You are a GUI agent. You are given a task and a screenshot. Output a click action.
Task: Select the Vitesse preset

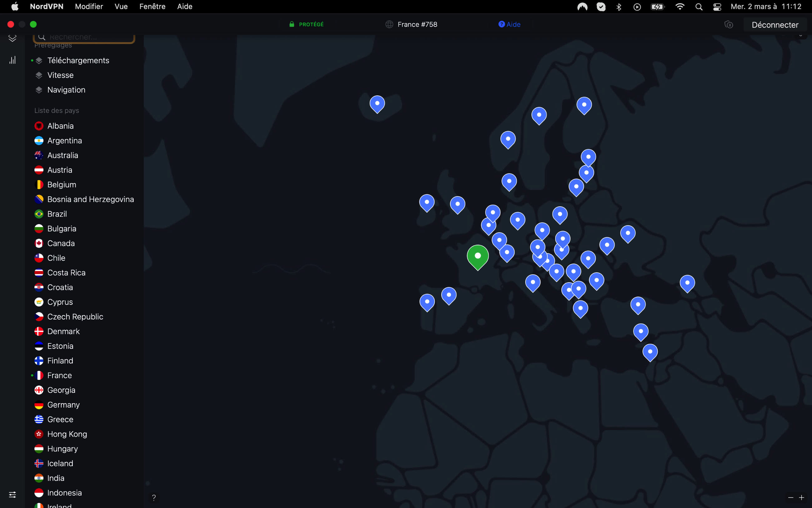pyautogui.click(x=60, y=75)
